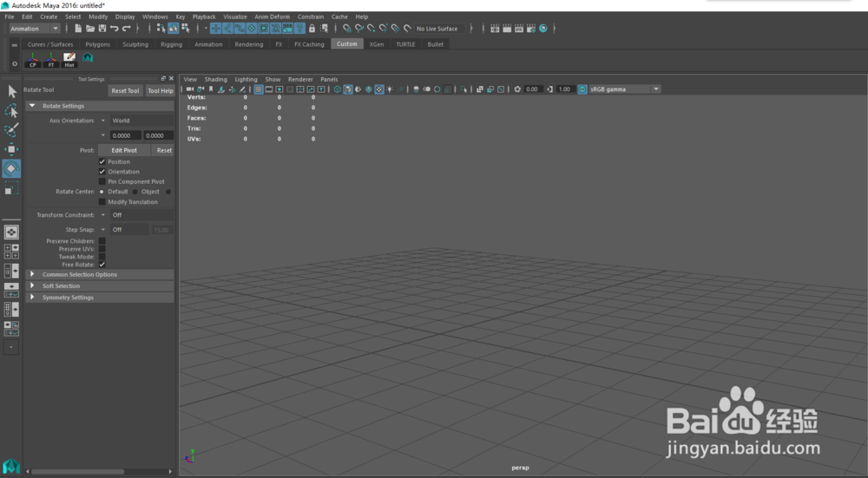The image size is (868, 478).
Task: Toggle use all lights bulb icon
Action: [390, 89]
